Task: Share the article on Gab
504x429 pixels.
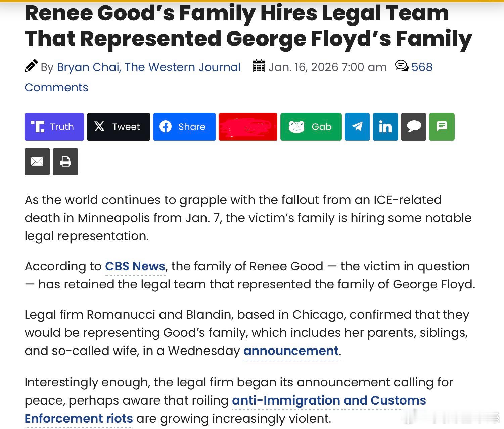Action: click(x=310, y=127)
